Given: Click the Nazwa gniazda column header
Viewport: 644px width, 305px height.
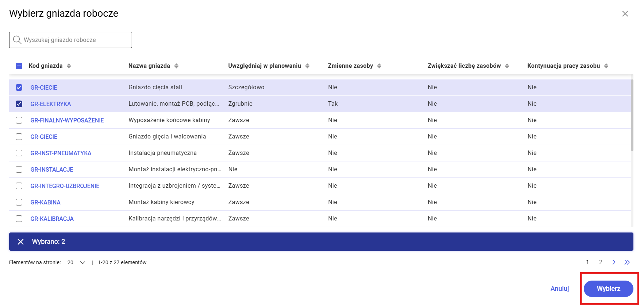Looking at the screenshot, I should [x=149, y=66].
